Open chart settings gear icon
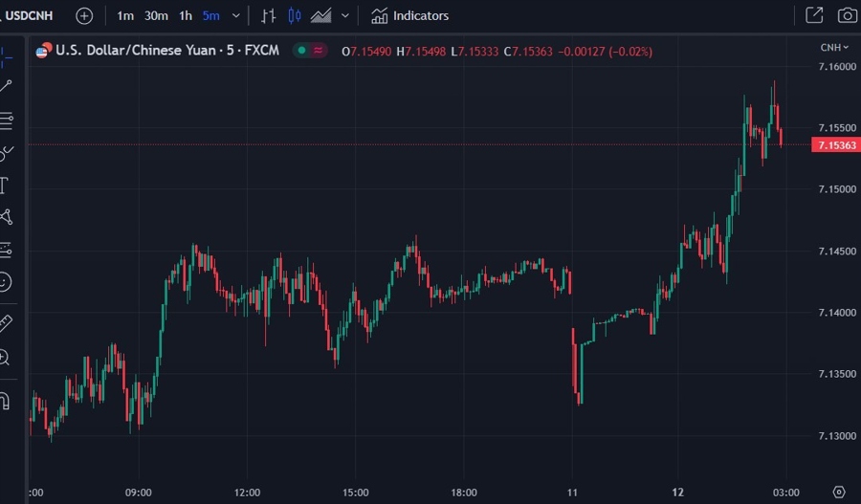 (x=838, y=492)
